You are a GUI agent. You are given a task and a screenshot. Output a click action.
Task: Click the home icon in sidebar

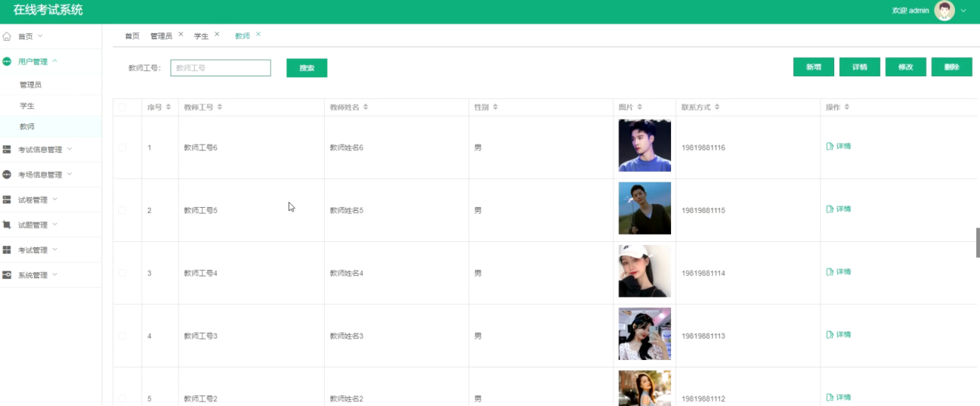pos(7,36)
